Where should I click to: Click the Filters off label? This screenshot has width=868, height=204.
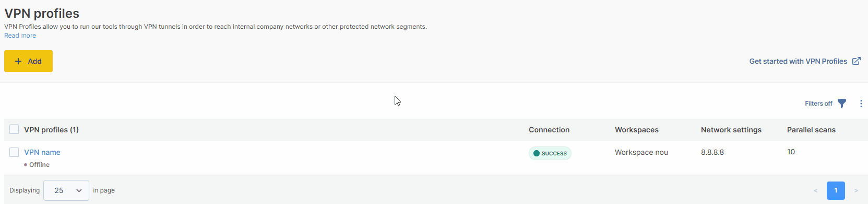pyautogui.click(x=818, y=104)
